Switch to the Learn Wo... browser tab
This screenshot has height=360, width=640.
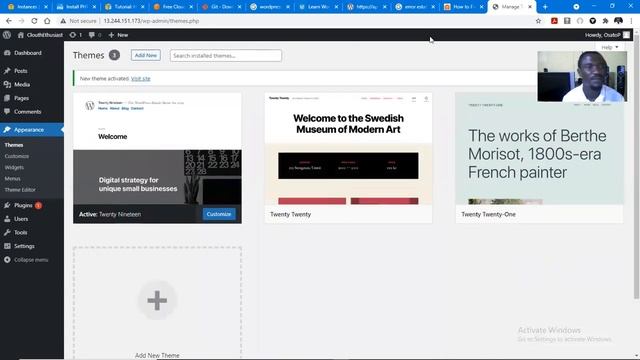click(318, 7)
